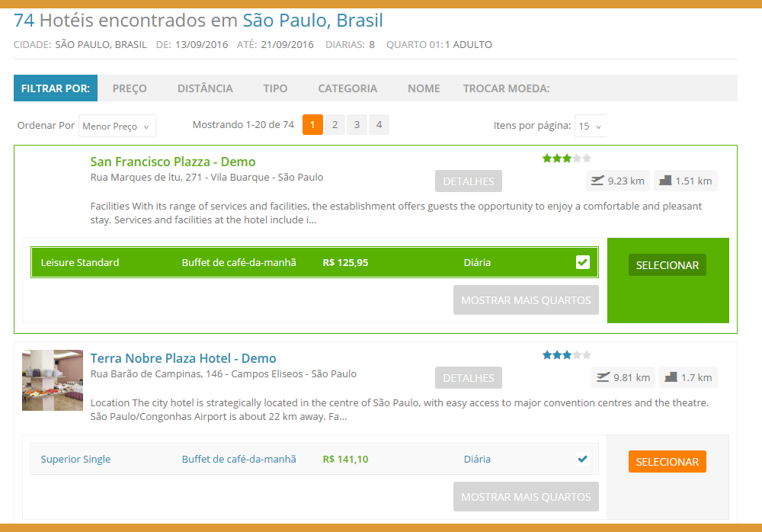Select the TIPO filter option
This screenshot has height=532, width=762.
coord(275,88)
